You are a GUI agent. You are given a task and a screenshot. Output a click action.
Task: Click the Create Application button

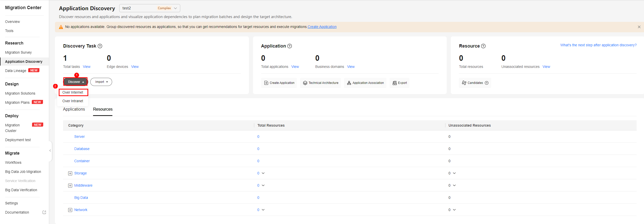pos(279,83)
